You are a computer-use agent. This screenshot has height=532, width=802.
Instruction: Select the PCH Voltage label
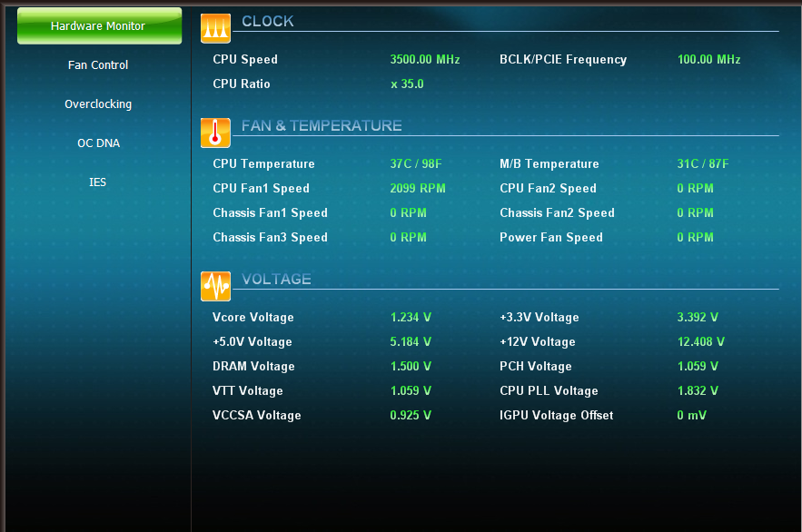point(536,367)
